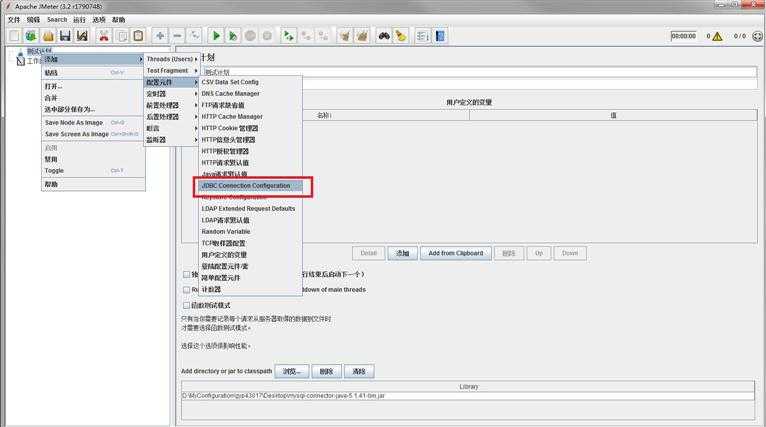Click the test plan name input field
Image resolution: width=766 pixels, height=427 pixels.
[x=479, y=72]
